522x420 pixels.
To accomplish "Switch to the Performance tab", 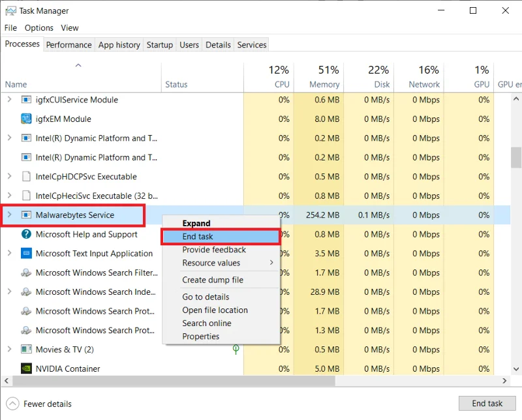I will pos(69,44).
